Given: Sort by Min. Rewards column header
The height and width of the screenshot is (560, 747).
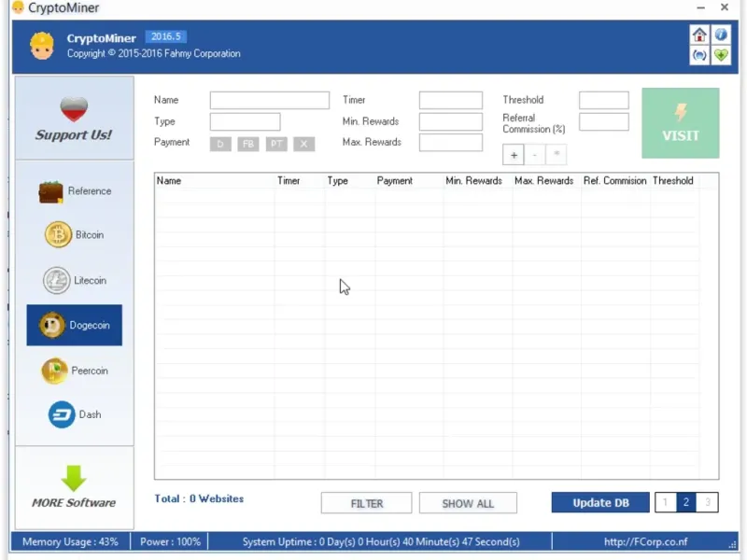Looking at the screenshot, I should (478, 181).
